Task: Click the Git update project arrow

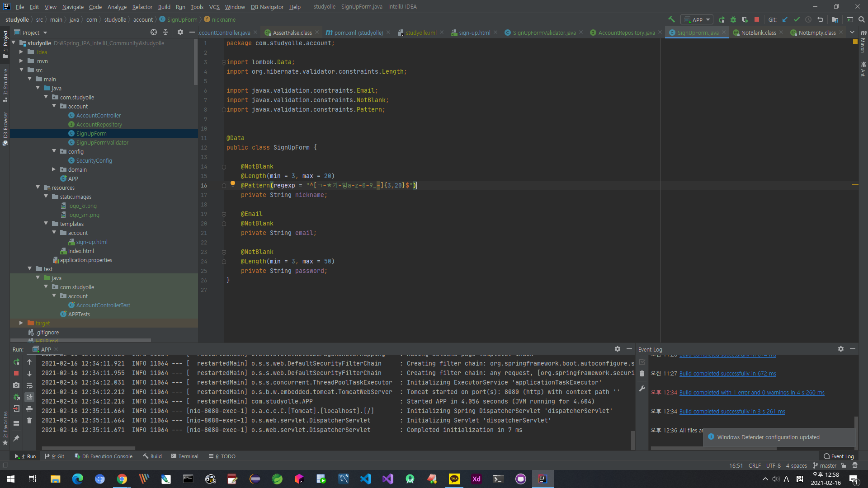Action: pos(785,19)
